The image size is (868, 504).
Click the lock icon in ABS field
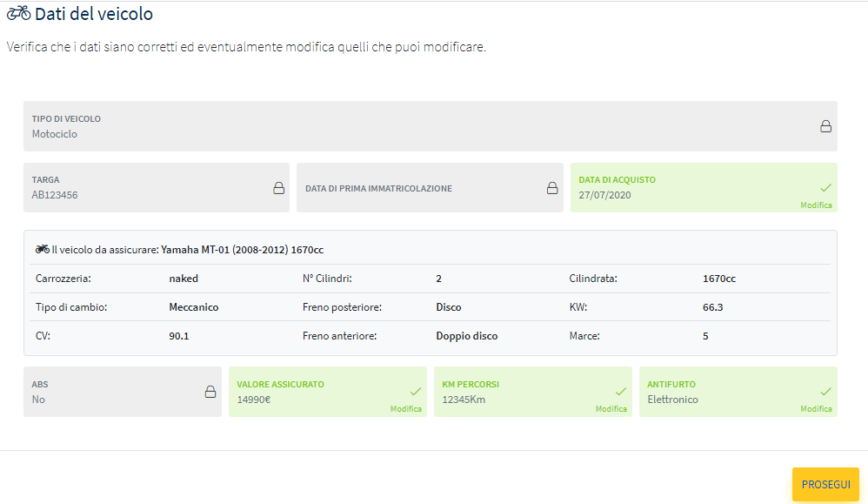pyautogui.click(x=210, y=392)
